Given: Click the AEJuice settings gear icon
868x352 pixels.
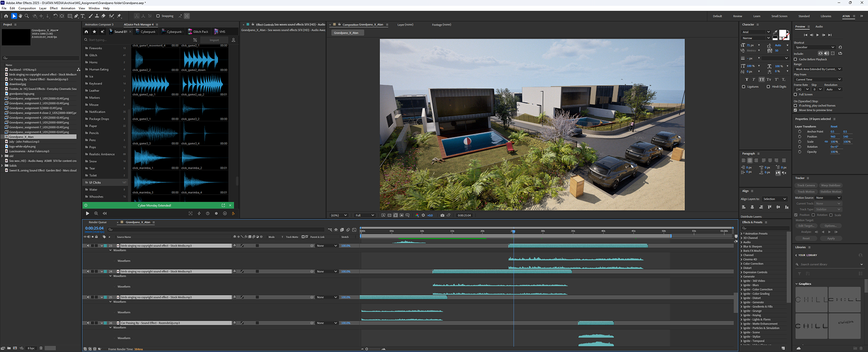Looking at the screenshot, I should [x=216, y=213].
